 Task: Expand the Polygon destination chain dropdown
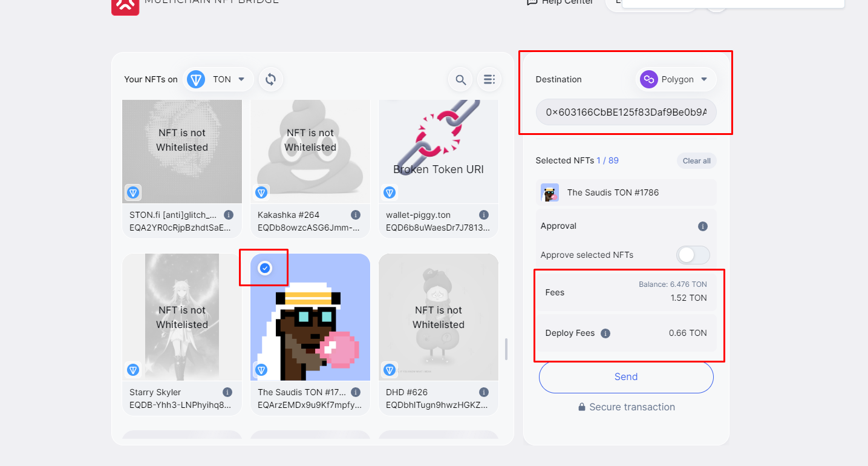pos(676,79)
